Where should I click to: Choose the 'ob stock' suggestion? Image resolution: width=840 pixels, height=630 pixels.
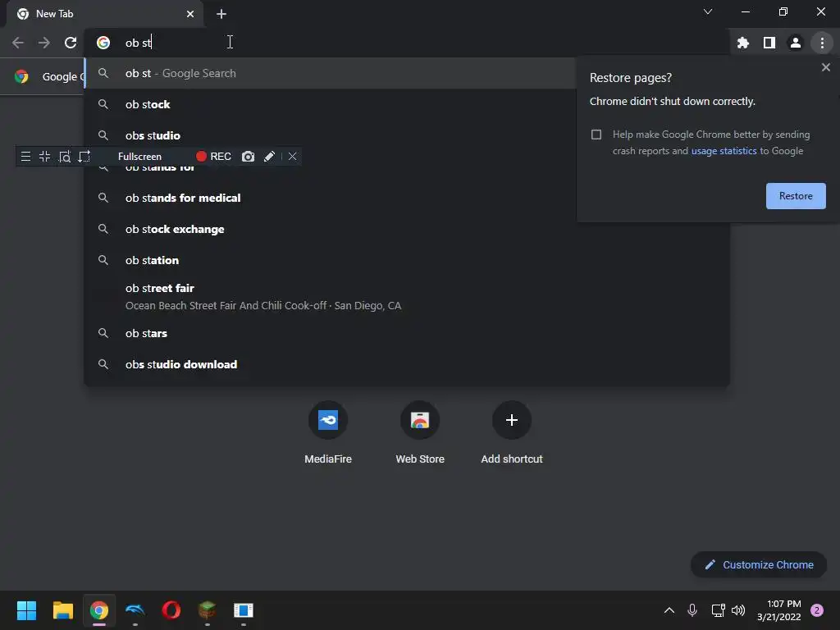tap(330, 104)
